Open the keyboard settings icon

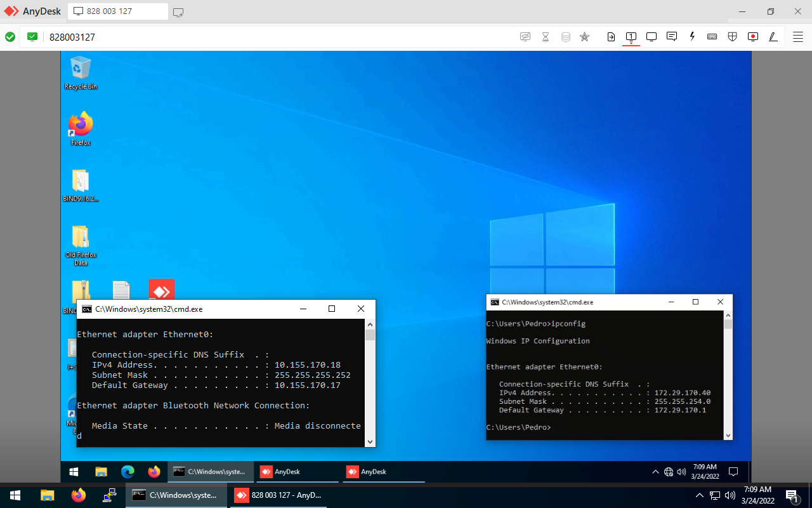pyautogui.click(x=712, y=37)
